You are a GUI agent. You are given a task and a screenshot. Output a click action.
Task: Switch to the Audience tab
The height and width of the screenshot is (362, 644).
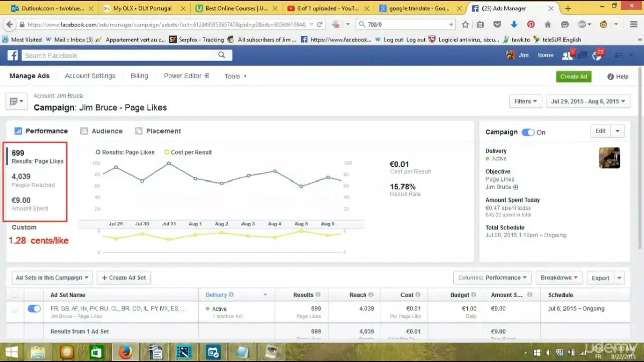coord(107,131)
